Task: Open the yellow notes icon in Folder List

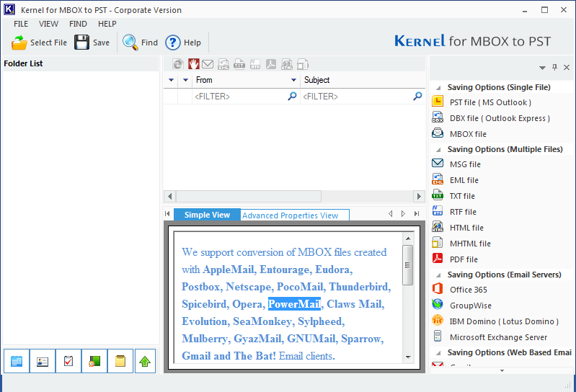Action: (120, 361)
